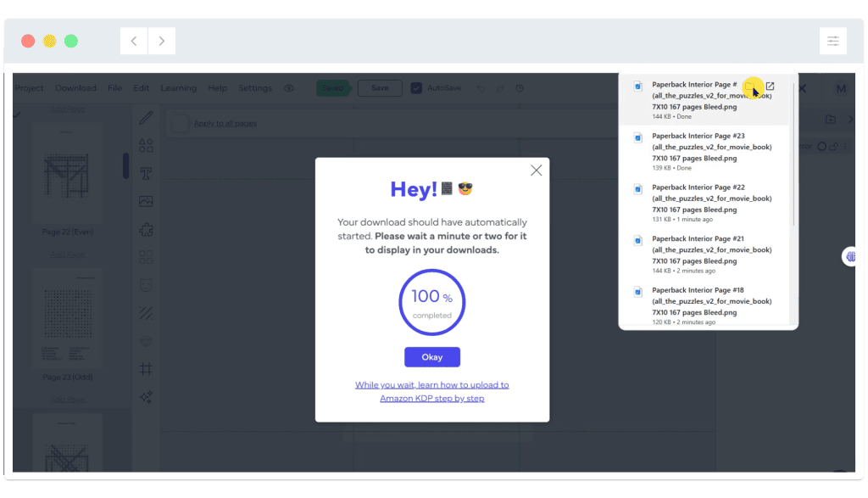Click the redo arrow in the top bar
The image size is (868, 498).
point(500,88)
